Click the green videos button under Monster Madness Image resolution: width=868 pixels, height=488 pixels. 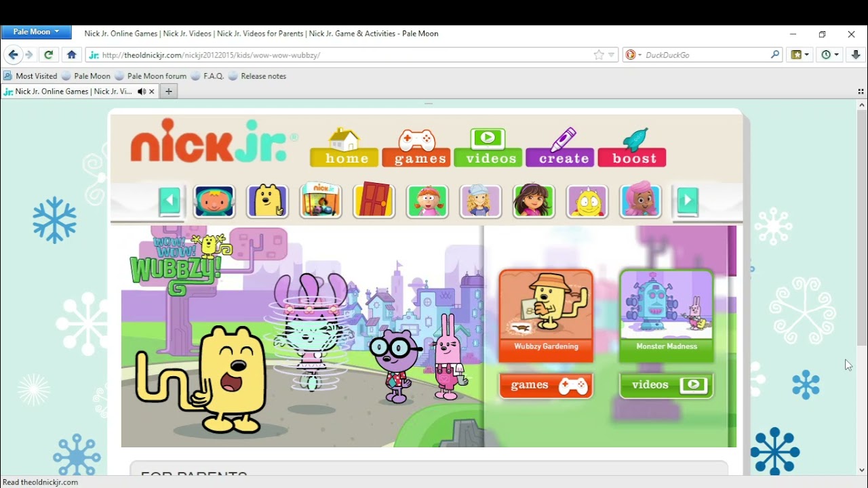coord(667,386)
